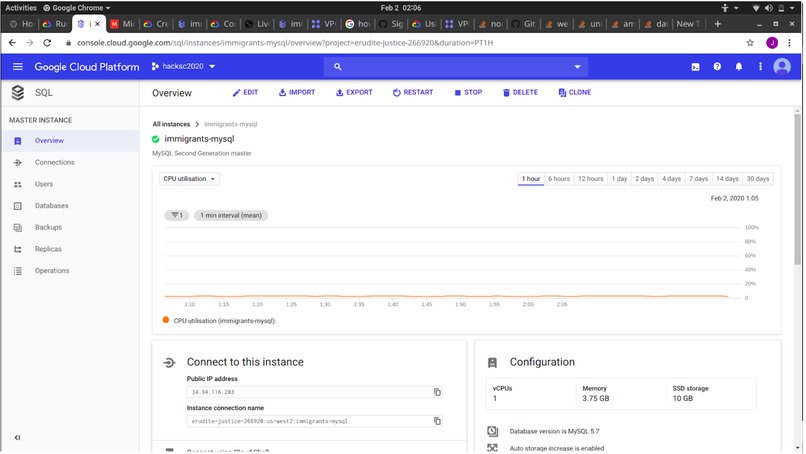806x454 pixels.
Task: Select the 30 days time range
Action: click(x=760, y=179)
